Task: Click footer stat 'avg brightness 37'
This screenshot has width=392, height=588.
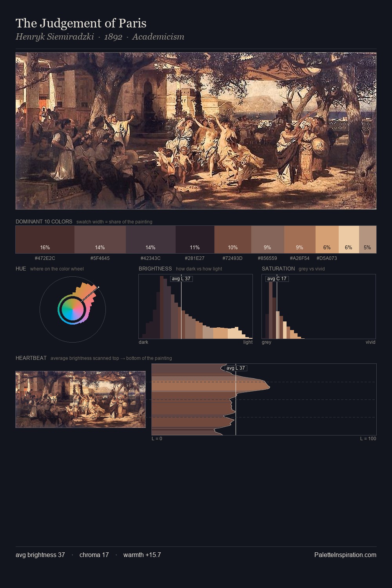Action: tap(40, 555)
